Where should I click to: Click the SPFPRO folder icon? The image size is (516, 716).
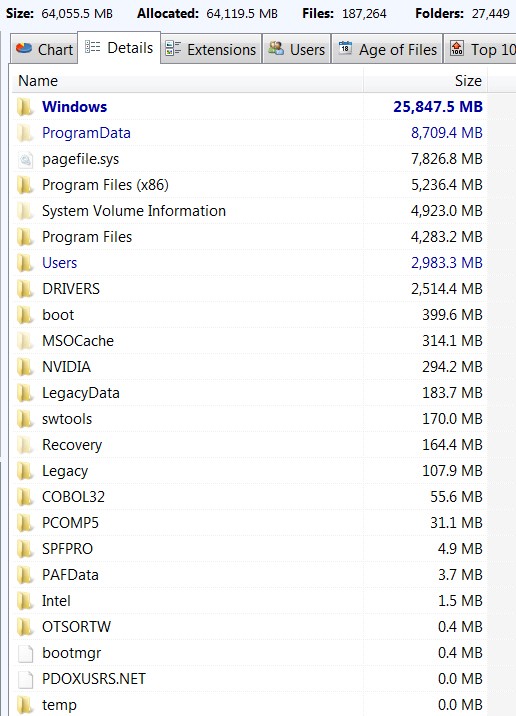click(25, 549)
